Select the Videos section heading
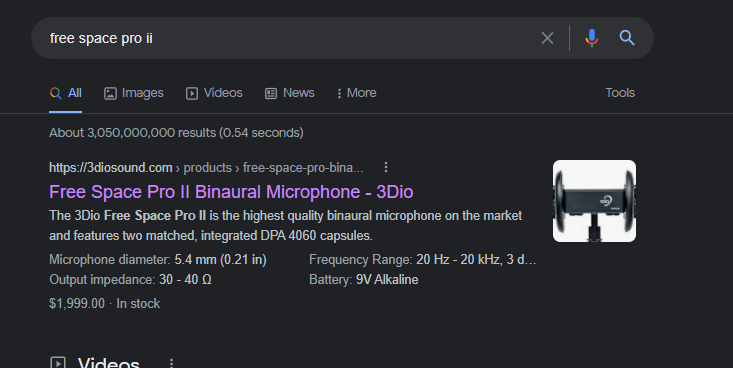This screenshot has width=733, height=368. [x=108, y=362]
